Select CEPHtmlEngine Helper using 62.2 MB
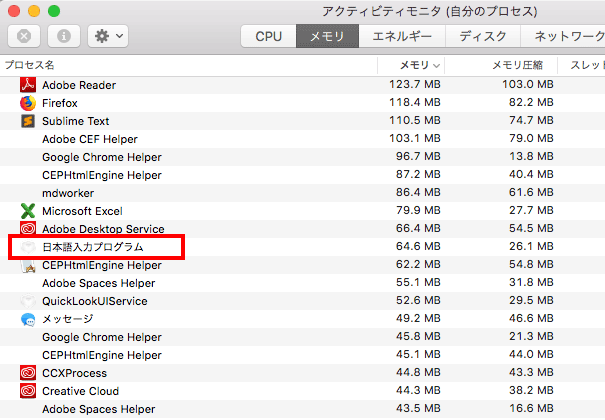The height and width of the screenshot is (420, 605). click(x=102, y=265)
